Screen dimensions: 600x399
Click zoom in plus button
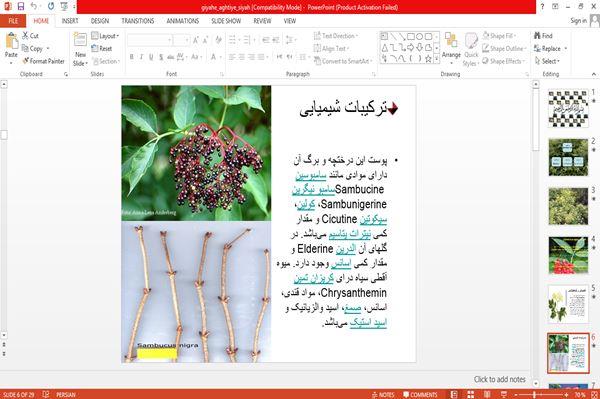click(x=566, y=395)
